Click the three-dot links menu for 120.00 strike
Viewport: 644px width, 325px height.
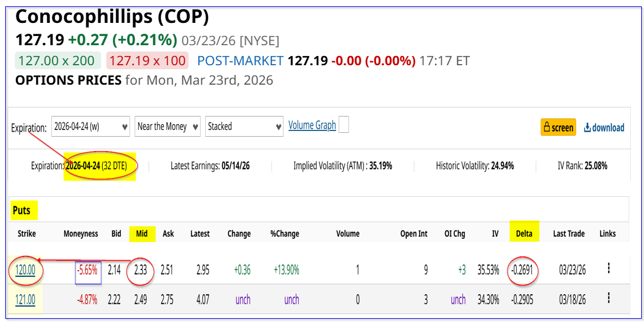[x=609, y=268]
